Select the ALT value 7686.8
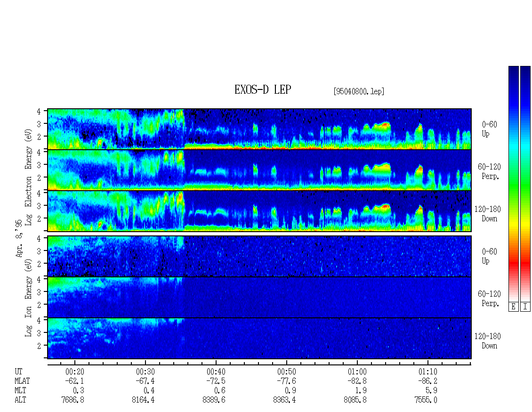 point(73,400)
